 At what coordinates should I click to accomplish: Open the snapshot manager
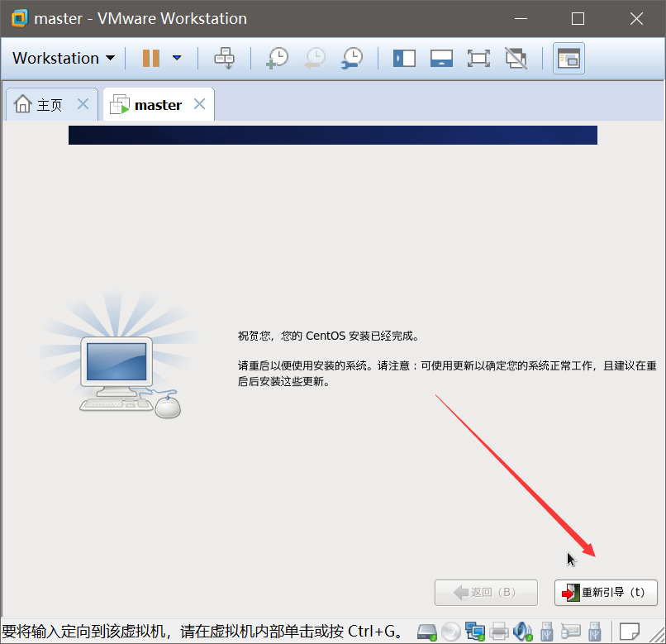coord(352,58)
